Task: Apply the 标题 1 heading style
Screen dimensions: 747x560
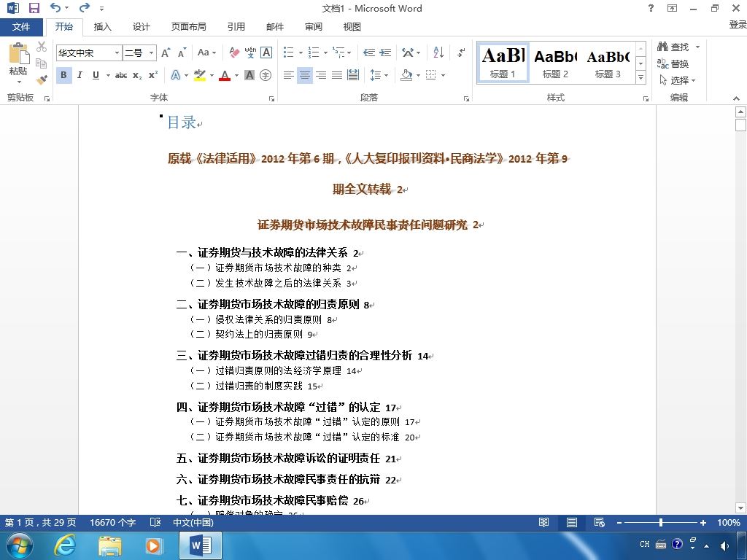Action: coord(503,63)
